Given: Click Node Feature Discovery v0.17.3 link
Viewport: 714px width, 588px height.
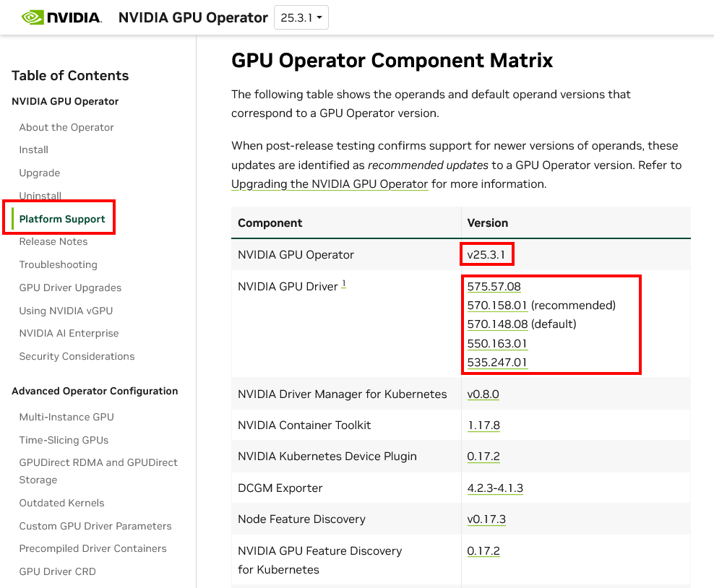Looking at the screenshot, I should (486, 519).
